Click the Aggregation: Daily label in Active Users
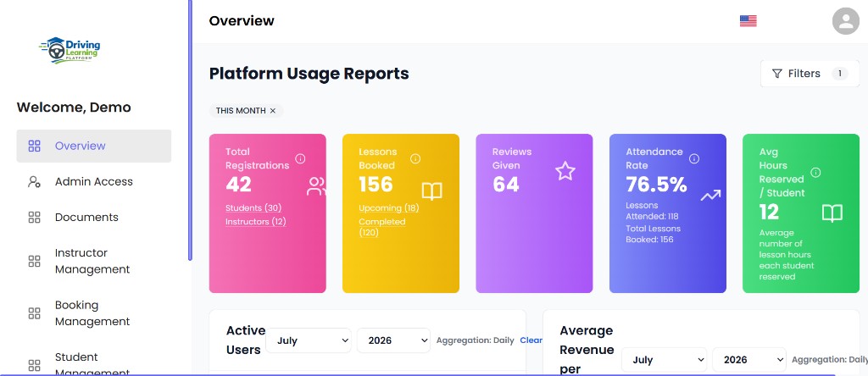868x376 pixels. point(475,340)
